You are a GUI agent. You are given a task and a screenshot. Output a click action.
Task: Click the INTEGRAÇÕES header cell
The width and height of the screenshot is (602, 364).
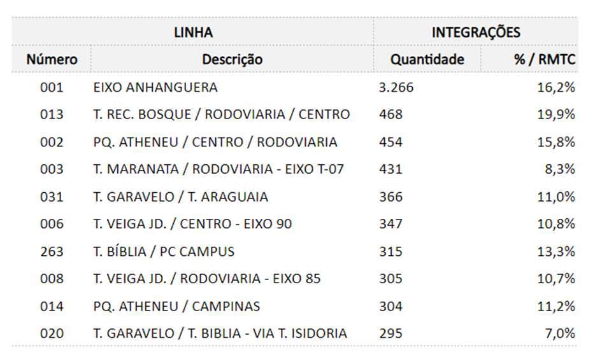(x=476, y=32)
